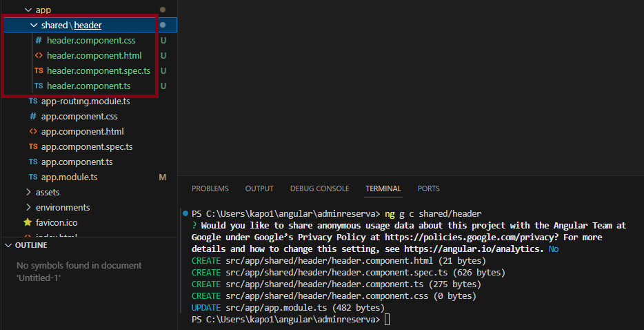Screen dimensions: 644x330
Task: Click the CREATE header.component.spec.ts terminal line
Action: click(348, 273)
